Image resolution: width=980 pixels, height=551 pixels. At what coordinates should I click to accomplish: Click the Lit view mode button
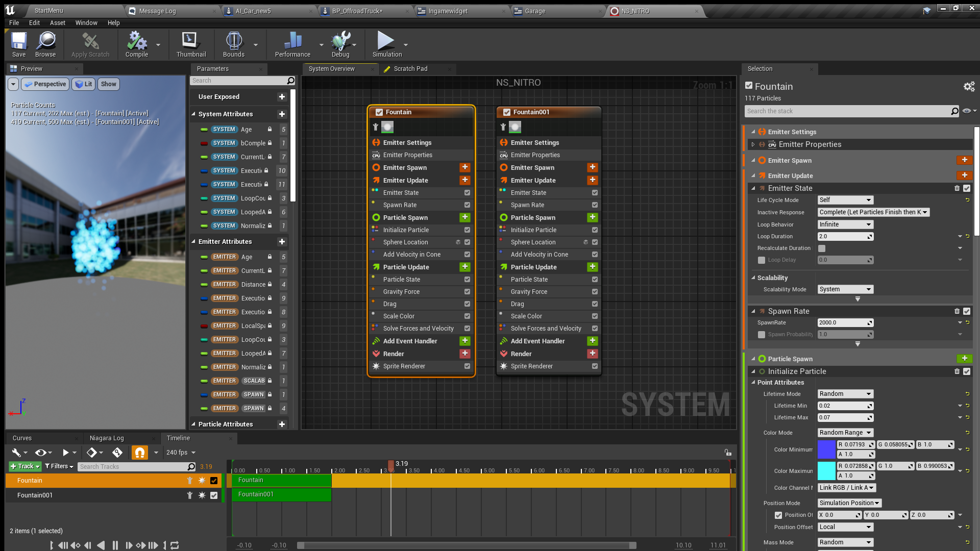(84, 84)
